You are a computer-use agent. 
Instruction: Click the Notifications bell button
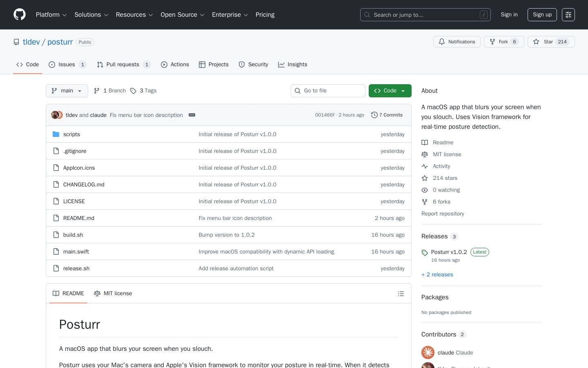457,42
